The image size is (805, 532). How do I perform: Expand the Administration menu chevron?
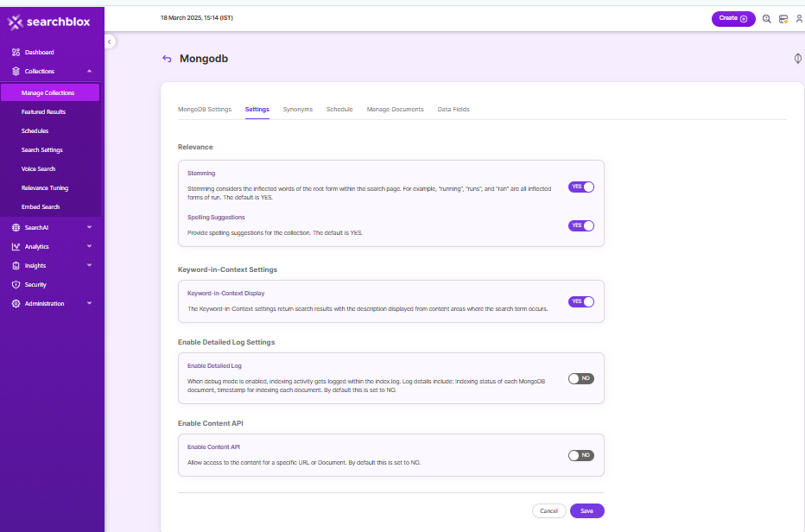click(89, 303)
